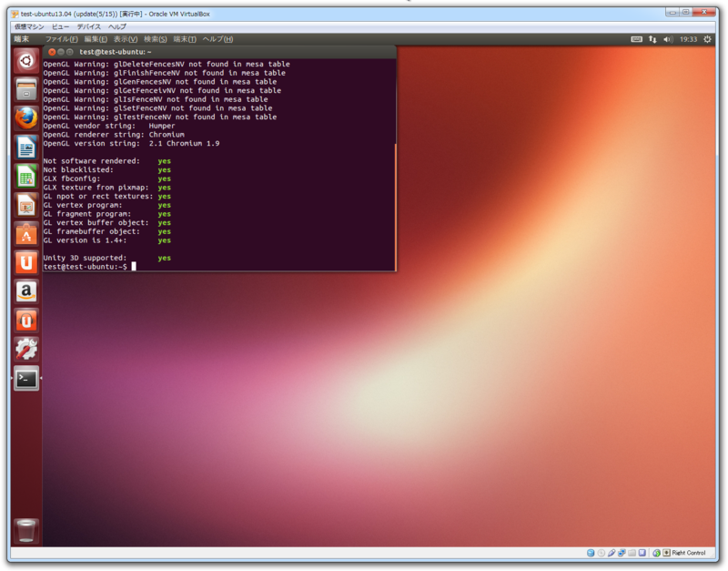Image resolution: width=728 pixels, height=571 pixels.
Task: Click VirtualBox window title bar text
Action: tap(116, 14)
